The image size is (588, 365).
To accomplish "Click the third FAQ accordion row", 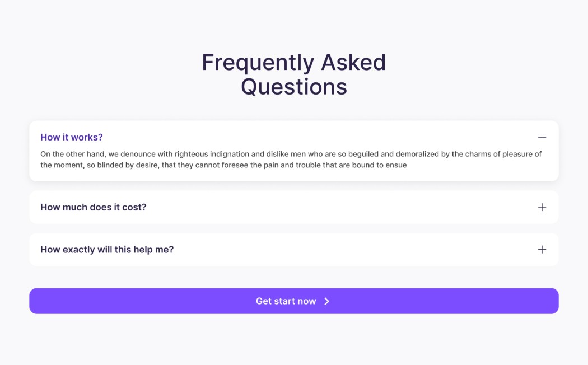I will [x=293, y=249].
